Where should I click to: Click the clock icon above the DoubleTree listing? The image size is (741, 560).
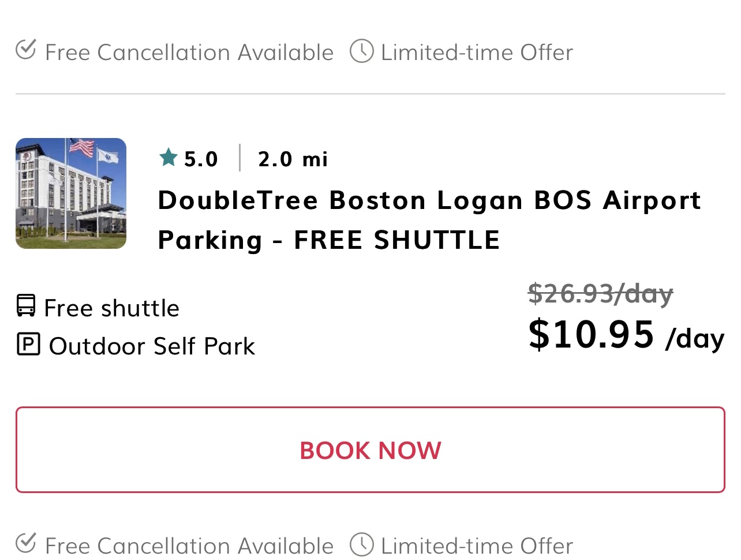point(362,51)
